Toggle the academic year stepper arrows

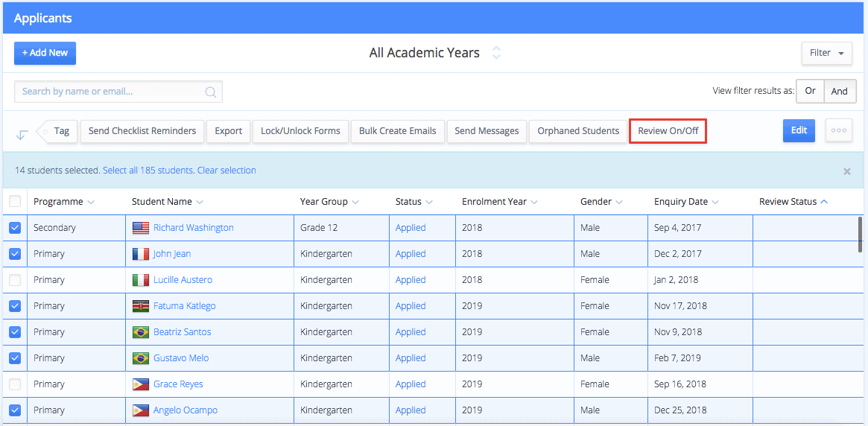coord(496,53)
